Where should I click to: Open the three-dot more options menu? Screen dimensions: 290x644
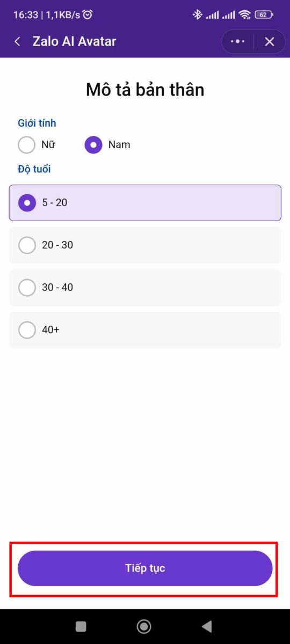pyautogui.click(x=237, y=41)
